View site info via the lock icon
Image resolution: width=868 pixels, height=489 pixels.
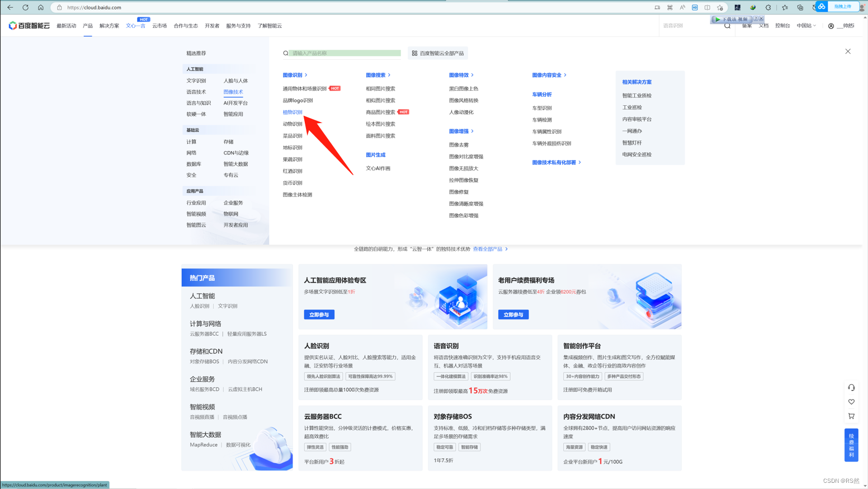click(x=59, y=7)
